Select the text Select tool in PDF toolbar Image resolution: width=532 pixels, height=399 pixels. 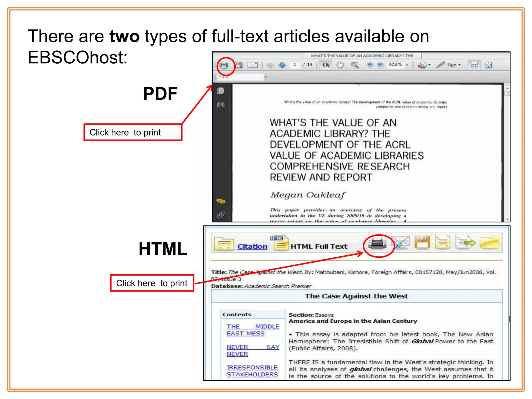point(326,65)
